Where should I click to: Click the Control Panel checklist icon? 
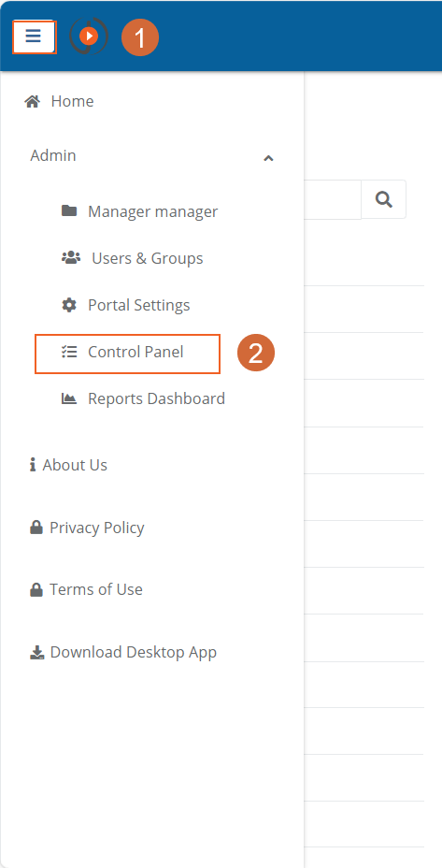(69, 352)
